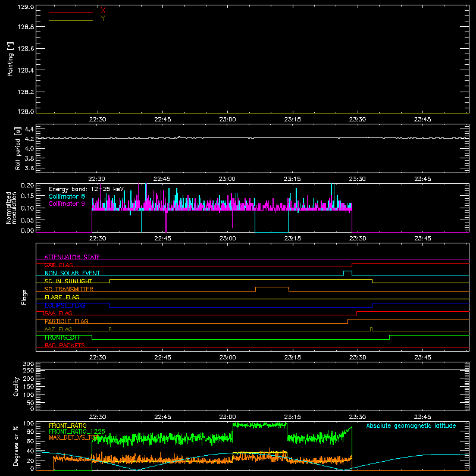The height and width of the screenshot is (476, 476).
Task: Select the Flags axis title
Action: pyautogui.click(x=24, y=297)
